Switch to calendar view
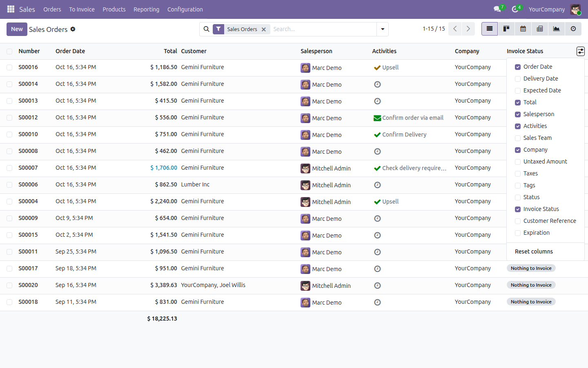 coord(523,29)
